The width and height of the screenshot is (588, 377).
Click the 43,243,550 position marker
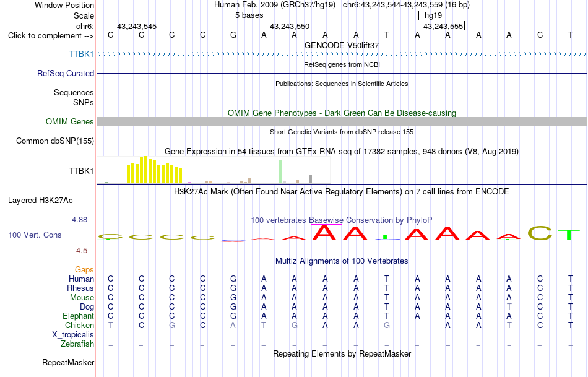click(290, 26)
